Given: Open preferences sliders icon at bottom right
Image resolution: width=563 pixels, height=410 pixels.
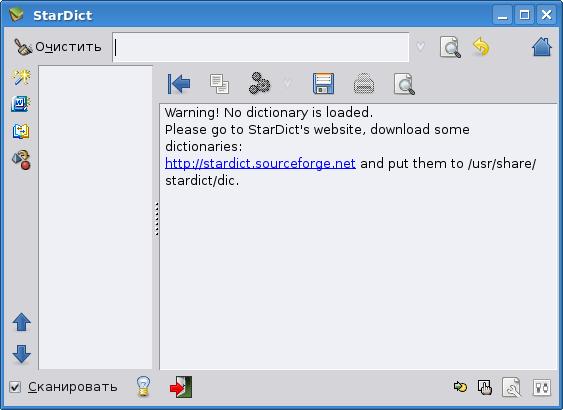Looking at the screenshot, I should 542,387.
